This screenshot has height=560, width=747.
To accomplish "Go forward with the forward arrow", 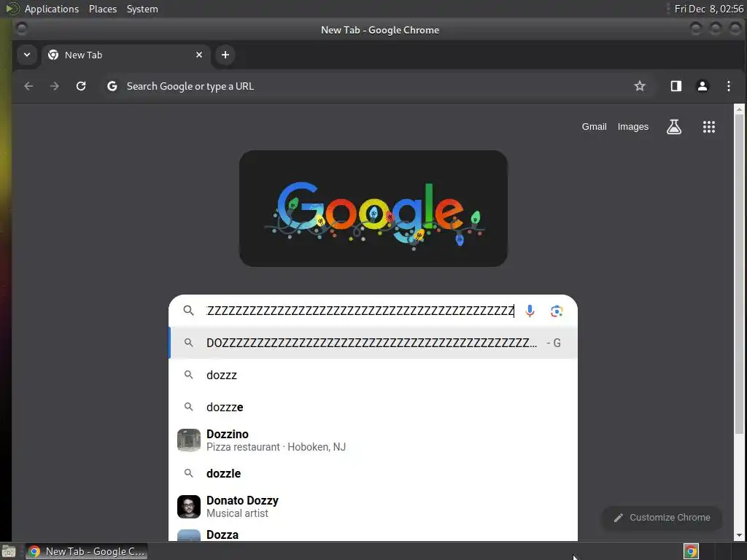I will pos(55,86).
